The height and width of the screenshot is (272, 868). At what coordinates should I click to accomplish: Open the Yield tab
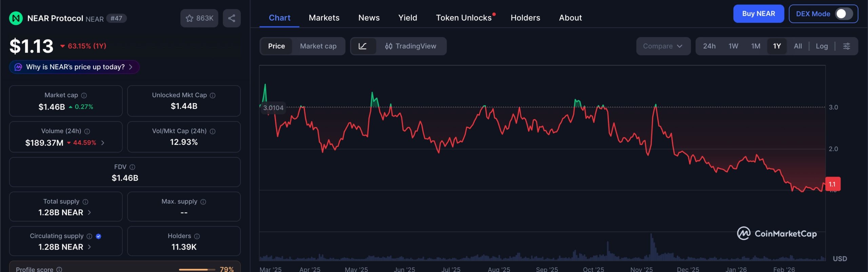[408, 18]
